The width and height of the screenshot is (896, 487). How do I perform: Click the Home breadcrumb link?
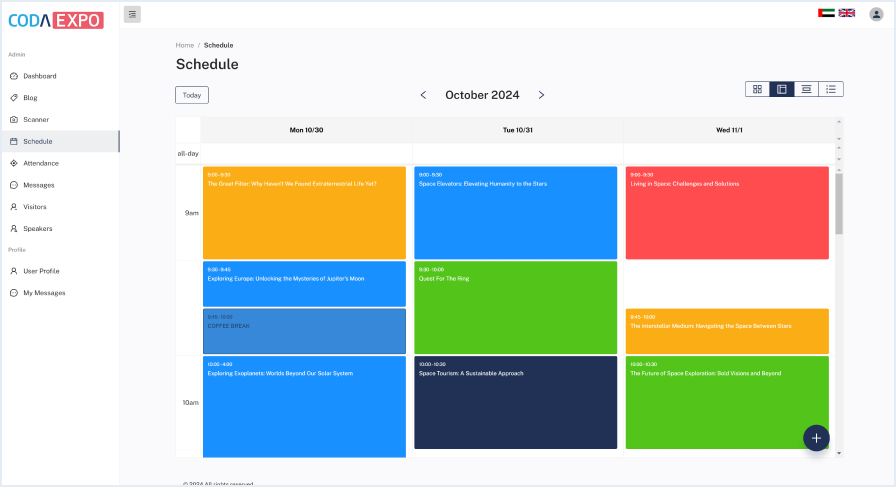(x=184, y=45)
